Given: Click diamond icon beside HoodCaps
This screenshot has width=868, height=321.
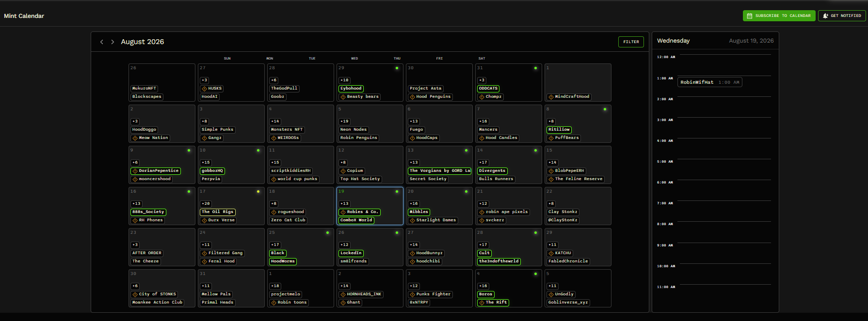Looking at the screenshot, I should [x=413, y=138].
